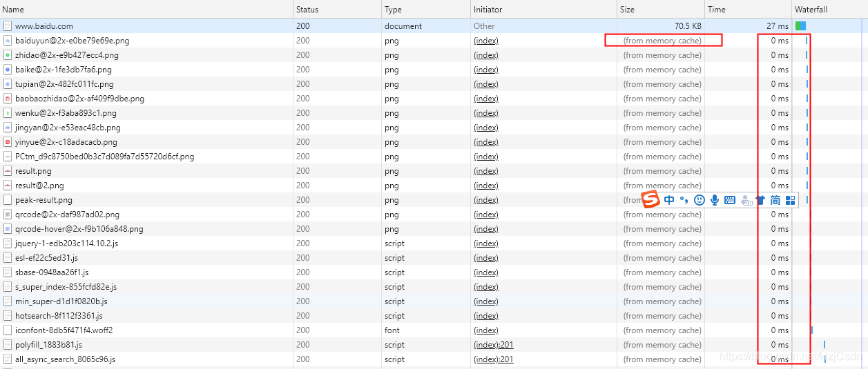Click the file icon beside PCtm_d9c8750bed0b3c7d089fa7d55720d6cf.png

pos(8,157)
